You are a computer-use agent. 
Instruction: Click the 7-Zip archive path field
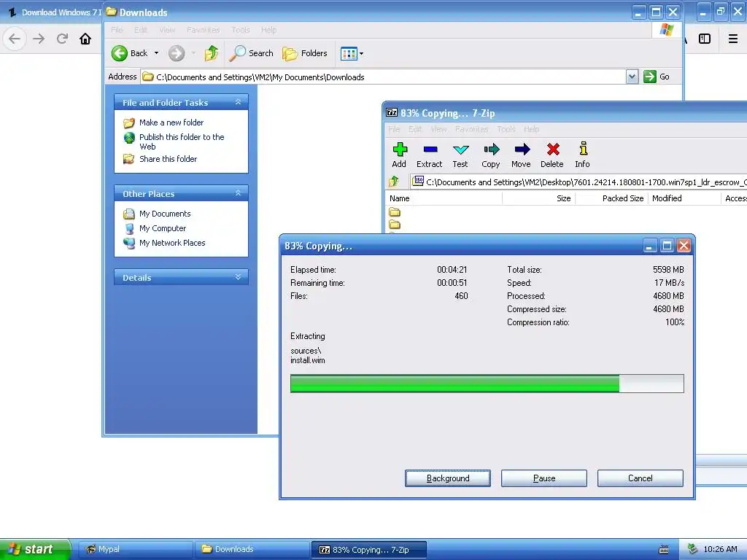(x=578, y=182)
